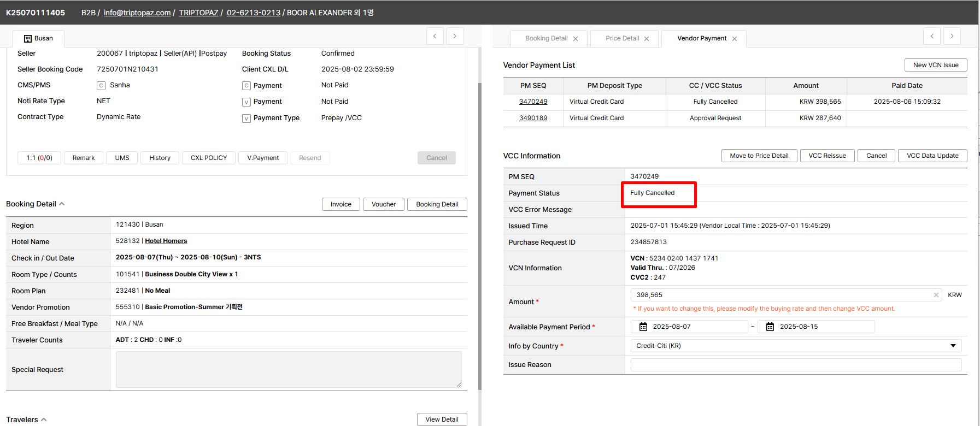Clear the Amount field with X icon
This screenshot has height=426, width=980.
(936, 295)
